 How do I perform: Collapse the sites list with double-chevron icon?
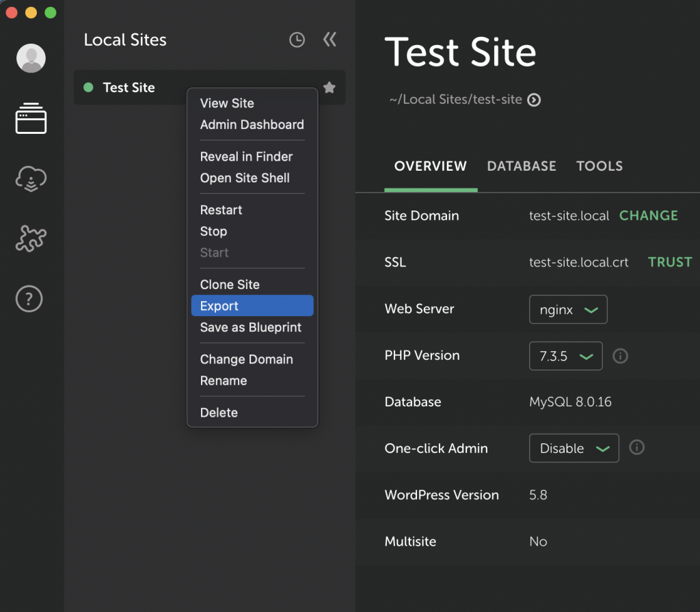coord(330,40)
